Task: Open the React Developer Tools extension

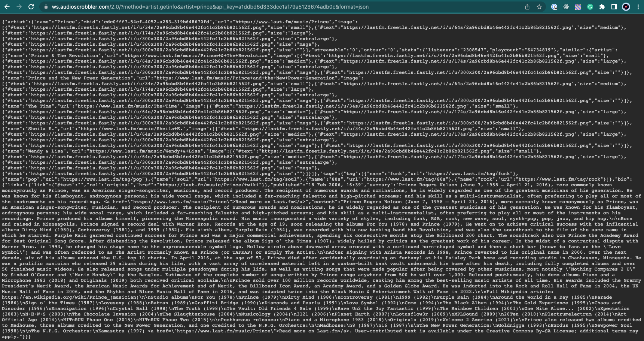Action: (x=566, y=7)
